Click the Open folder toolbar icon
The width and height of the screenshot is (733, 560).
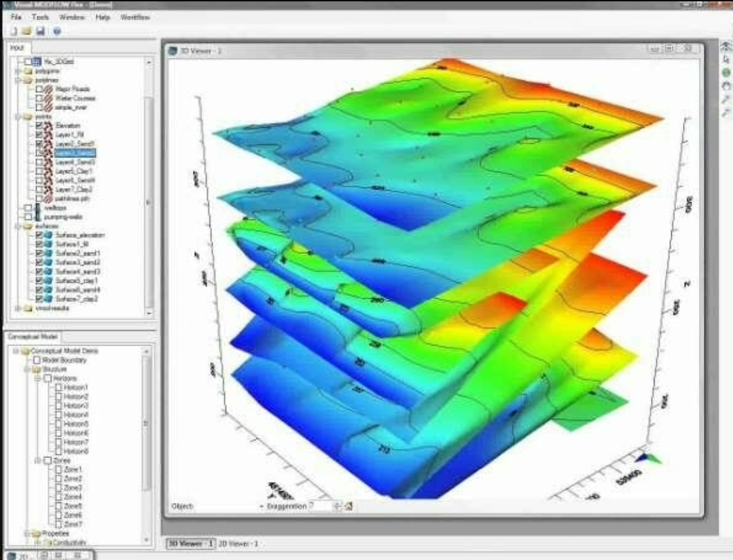26,31
